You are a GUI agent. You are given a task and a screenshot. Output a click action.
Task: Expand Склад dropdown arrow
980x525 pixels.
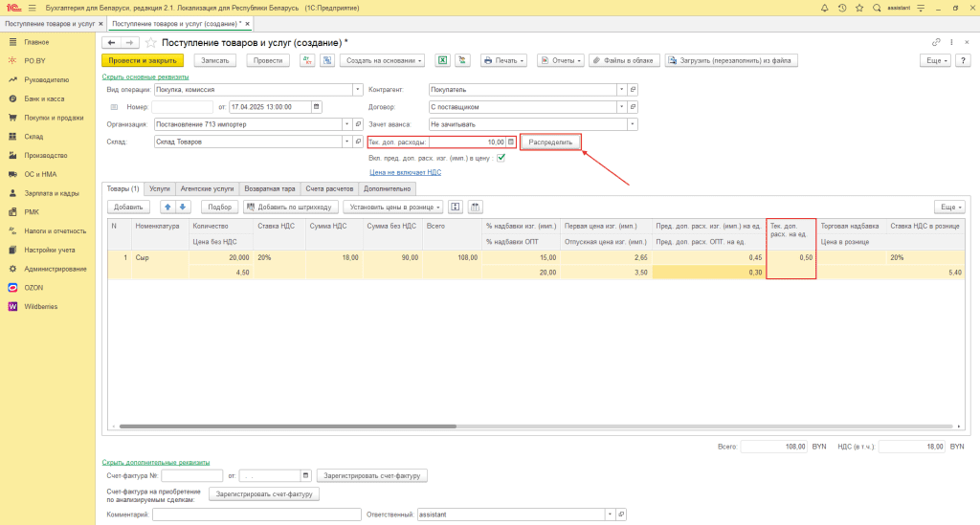pos(346,142)
